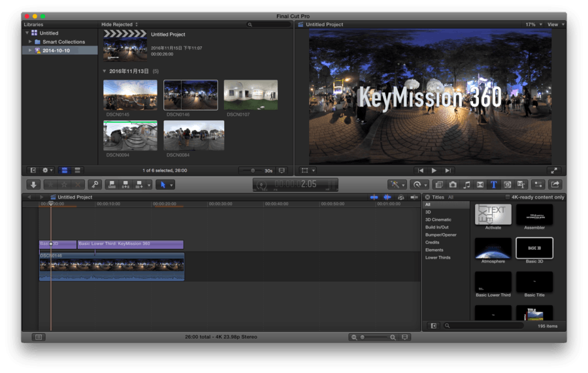588x373 pixels.
Task: Click the Reject clip X button
Action: 78,184
